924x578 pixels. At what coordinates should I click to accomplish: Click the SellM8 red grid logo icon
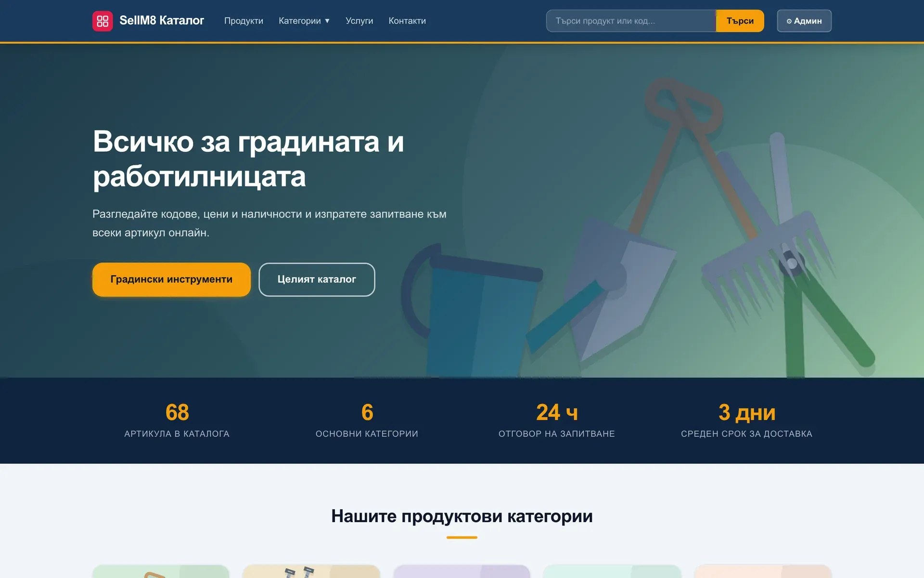pos(103,21)
